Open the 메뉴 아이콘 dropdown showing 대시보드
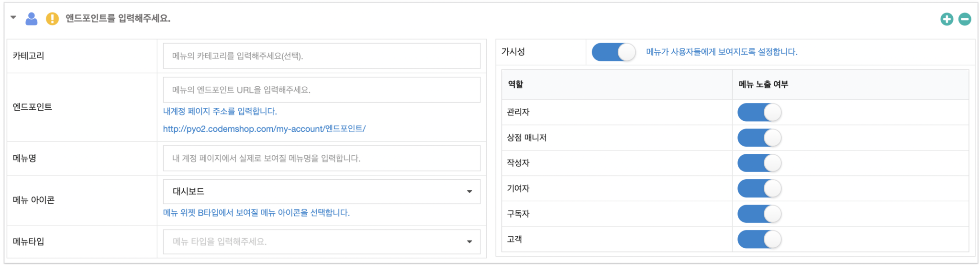 tap(322, 192)
